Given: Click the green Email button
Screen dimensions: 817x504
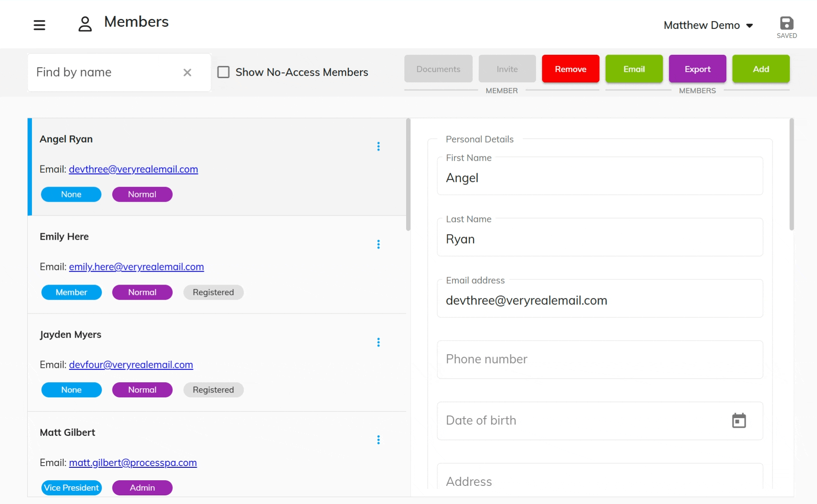Looking at the screenshot, I should pyautogui.click(x=634, y=69).
